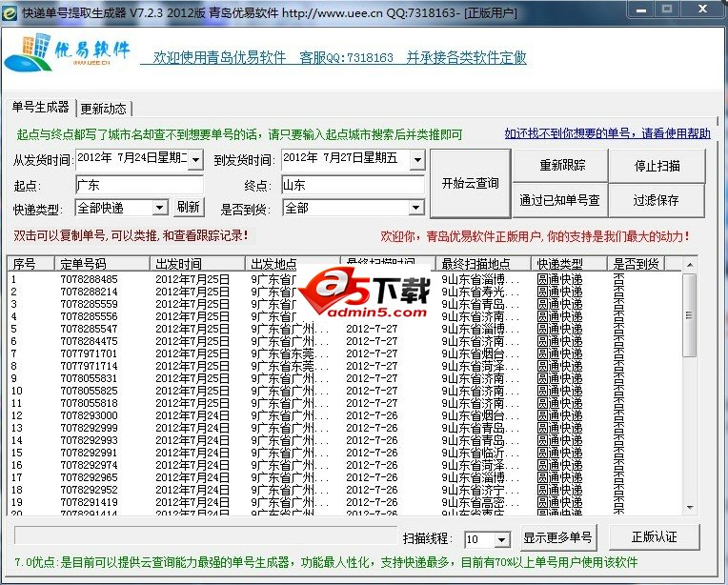Click the 停止扫描 button
This screenshot has height=585, width=728.
click(x=657, y=166)
